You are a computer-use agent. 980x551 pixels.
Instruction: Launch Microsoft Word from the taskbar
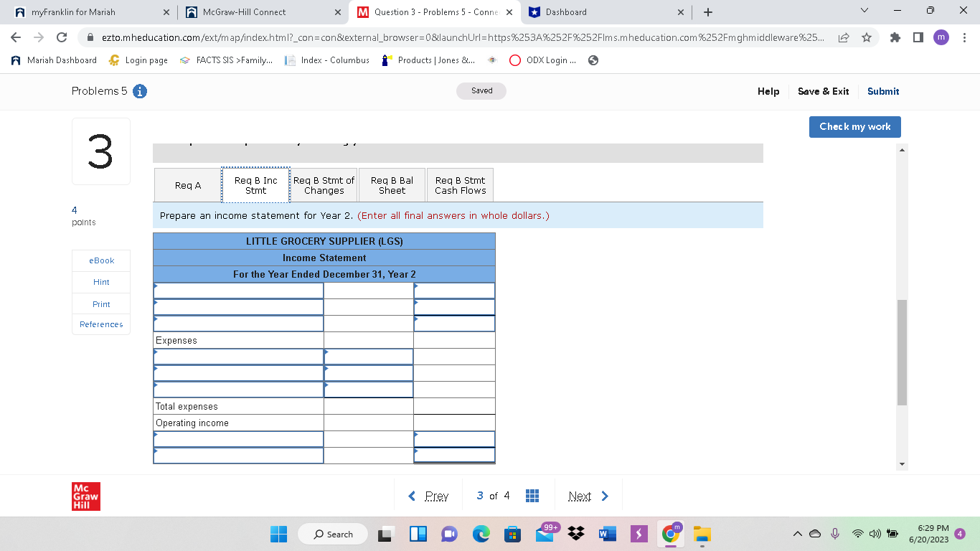coord(606,534)
